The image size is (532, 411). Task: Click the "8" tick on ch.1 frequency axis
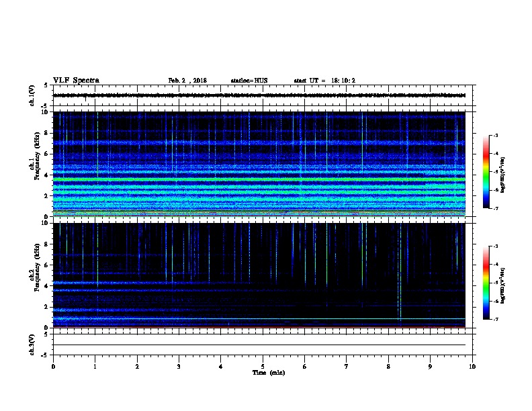(x=47, y=133)
